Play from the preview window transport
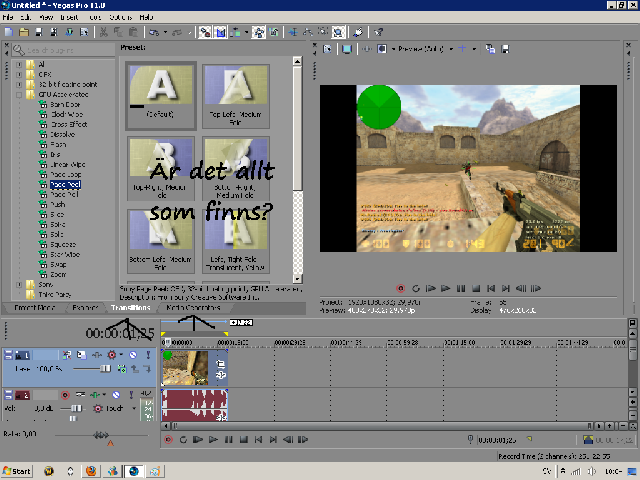The width and height of the screenshot is (640, 480). pyautogui.click(x=445, y=289)
